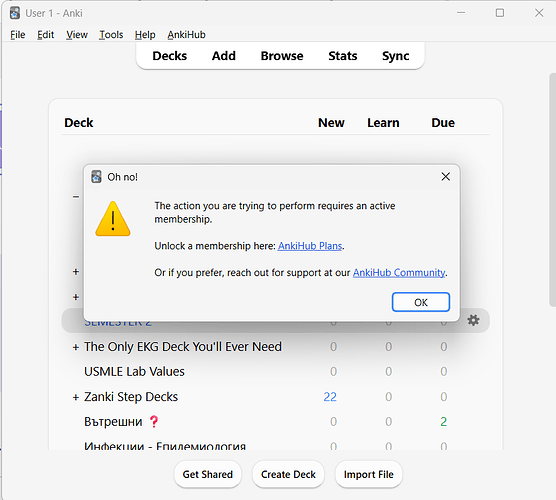Open the AnkiHub Plans link
Screen dimensions: 556x500
click(310, 246)
